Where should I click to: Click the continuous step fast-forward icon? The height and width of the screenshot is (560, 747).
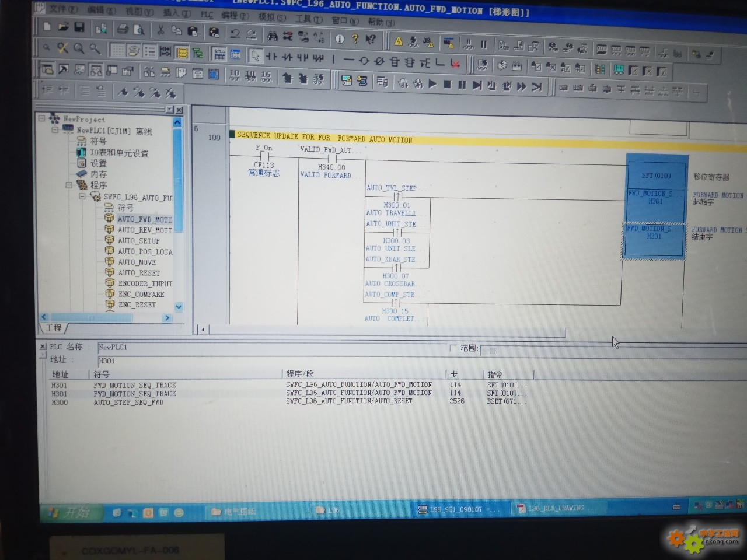coord(521,86)
